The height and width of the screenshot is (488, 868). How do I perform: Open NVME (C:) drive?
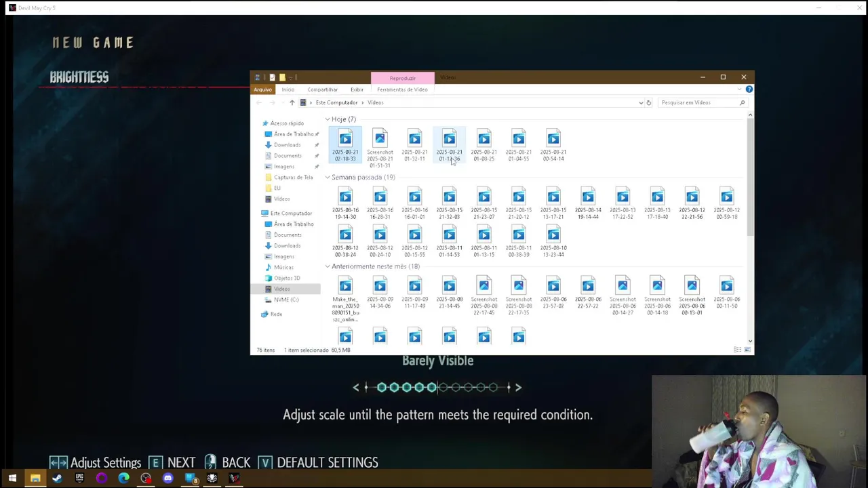coord(285,300)
